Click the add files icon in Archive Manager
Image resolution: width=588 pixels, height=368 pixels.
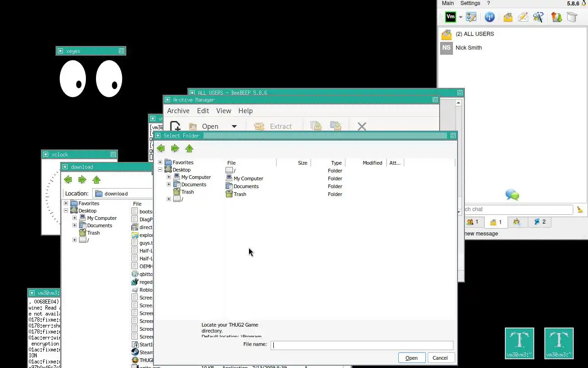point(316,126)
